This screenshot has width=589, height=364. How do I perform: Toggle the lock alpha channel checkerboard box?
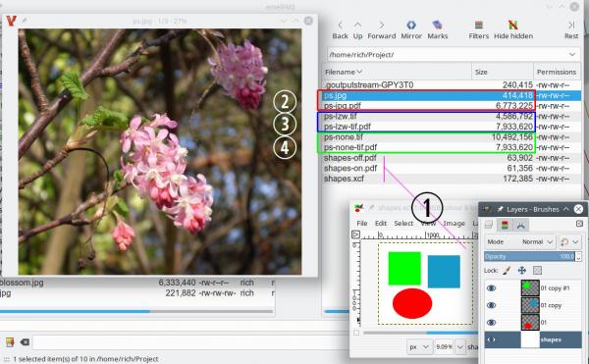click(538, 270)
